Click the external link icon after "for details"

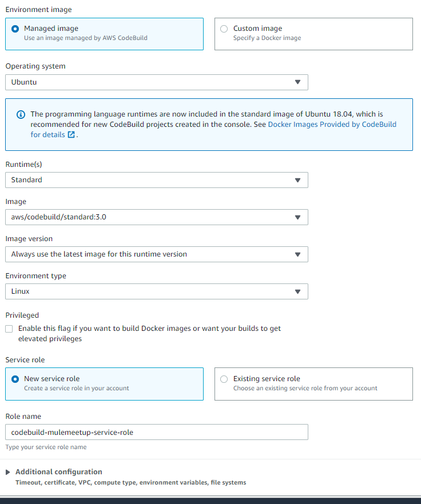click(x=72, y=135)
